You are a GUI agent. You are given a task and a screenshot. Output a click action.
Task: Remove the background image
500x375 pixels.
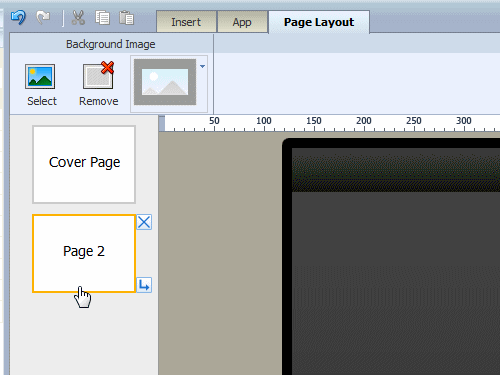(x=98, y=84)
